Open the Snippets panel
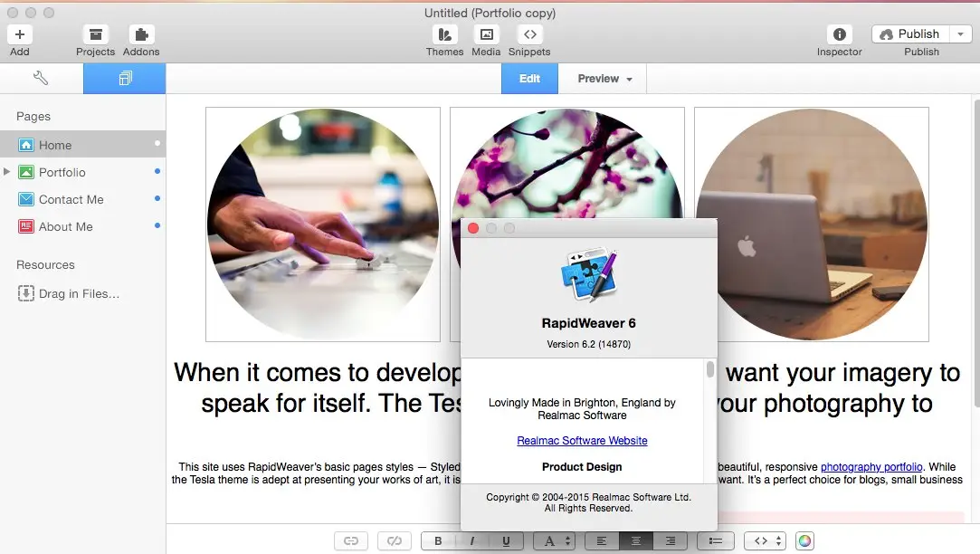The width and height of the screenshot is (980, 554). [x=530, y=34]
